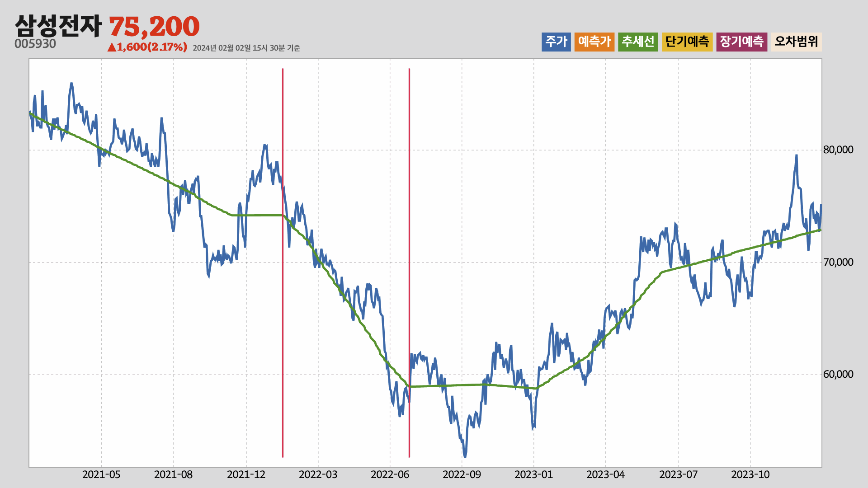868x488 pixels.
Task: Click the 2022-06 x-axis label
Action: point(390,474)
